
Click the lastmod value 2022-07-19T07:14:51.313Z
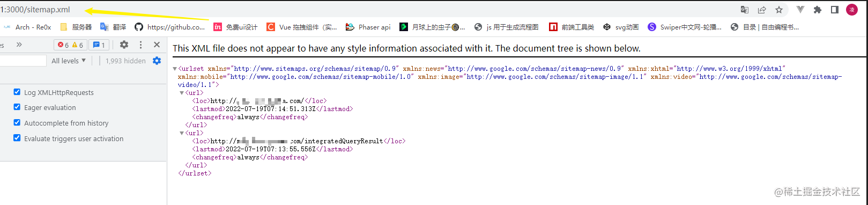271,109
